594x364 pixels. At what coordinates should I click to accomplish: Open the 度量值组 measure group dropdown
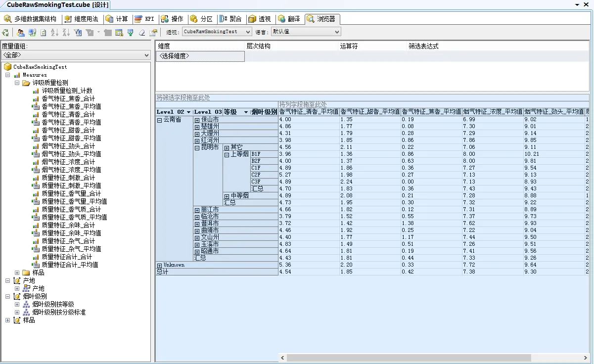pos(146,55)
